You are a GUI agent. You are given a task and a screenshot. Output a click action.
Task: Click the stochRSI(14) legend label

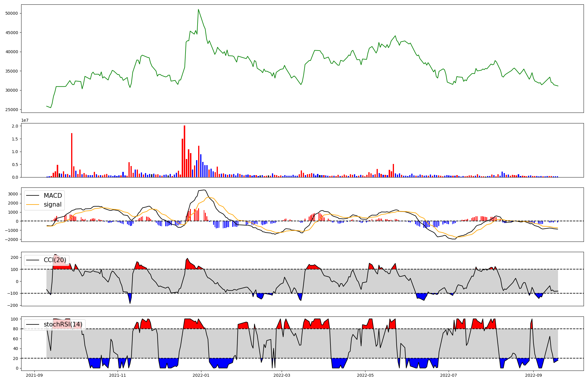coord(63,325)
